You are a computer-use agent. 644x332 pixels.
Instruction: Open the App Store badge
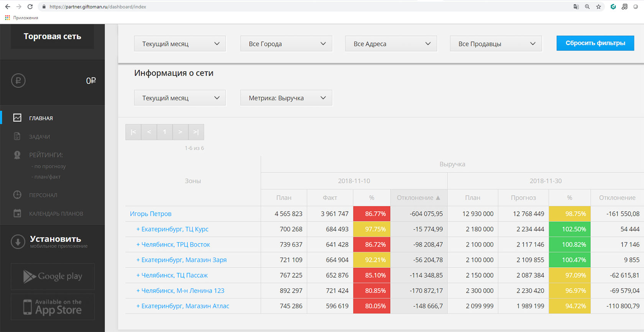pos(53,307)
